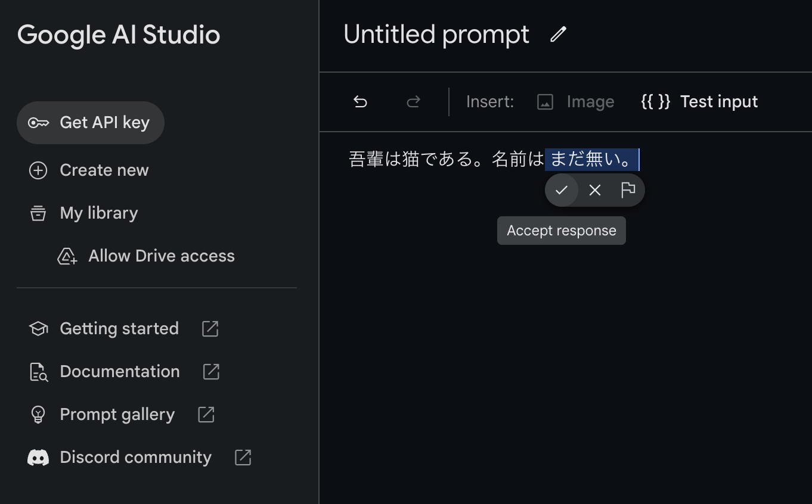Click the pencil icon to rename prompt

point(558,35)
